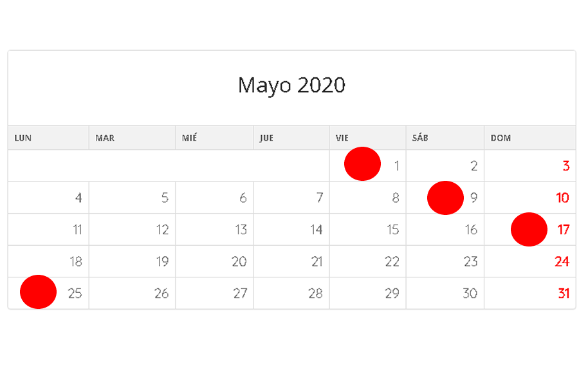Open the Mayo 2020 month title
Screen dimensions: 588x390
[x=291, y=85]
